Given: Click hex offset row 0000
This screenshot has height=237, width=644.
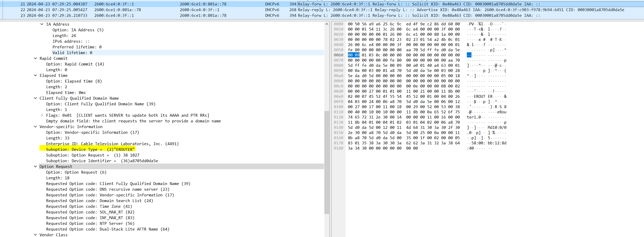Looking at the screenshot, I should point(339,24).
